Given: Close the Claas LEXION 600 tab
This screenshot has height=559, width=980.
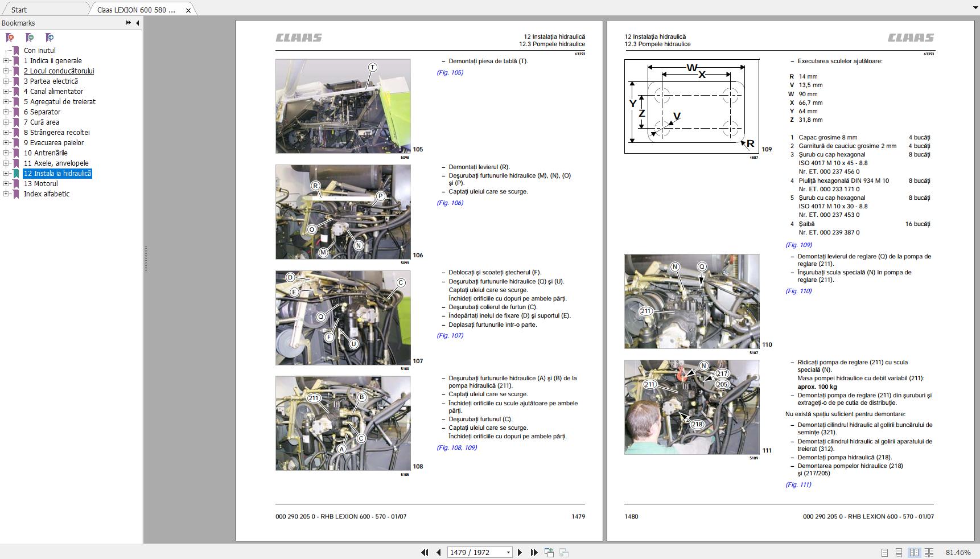Looking at the screenshot, I should 188,10.
